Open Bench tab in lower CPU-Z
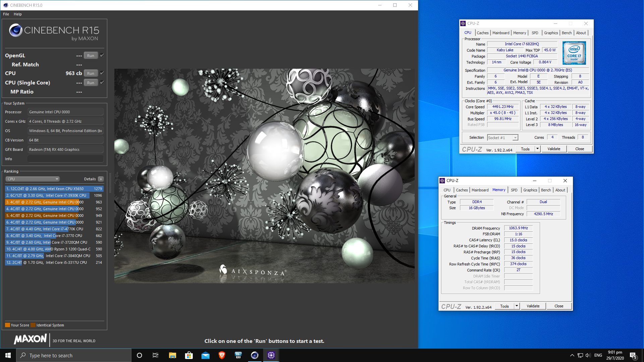The image size is (644, 362). [x=546, y=190]
